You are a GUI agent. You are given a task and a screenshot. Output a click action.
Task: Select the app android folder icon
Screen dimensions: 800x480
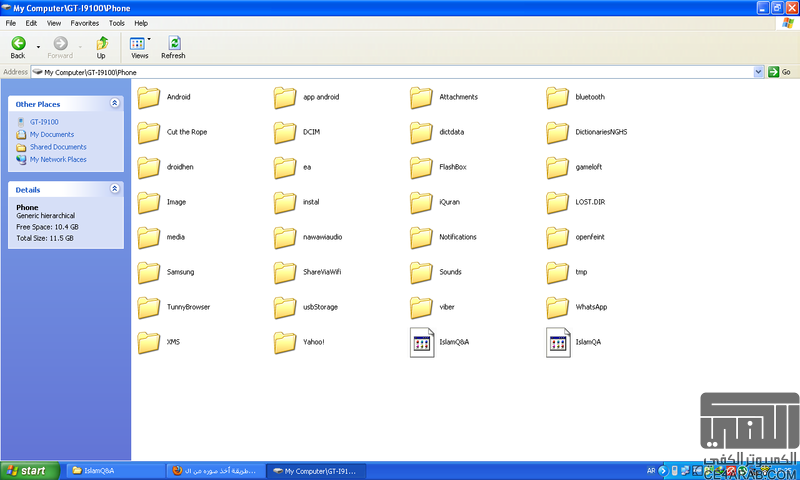285,97
